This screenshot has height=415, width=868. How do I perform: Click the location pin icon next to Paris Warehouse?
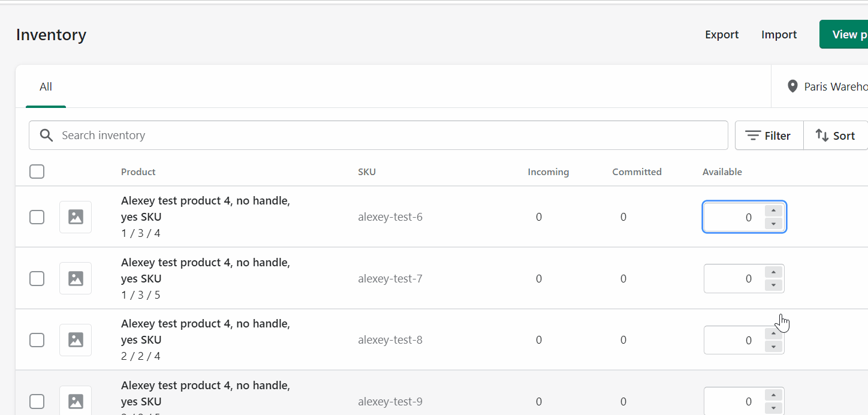pyautogui.click(x=792, y=86)
